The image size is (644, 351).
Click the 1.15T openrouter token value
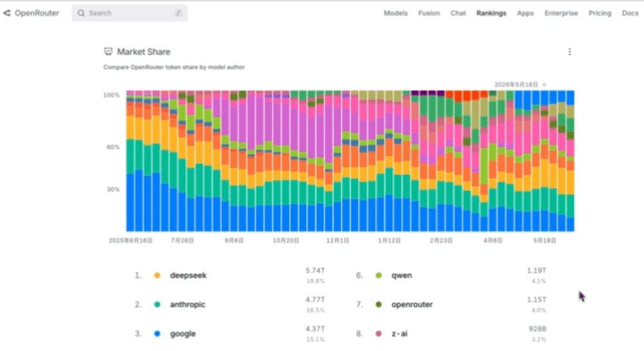click(x=536, y=299)
